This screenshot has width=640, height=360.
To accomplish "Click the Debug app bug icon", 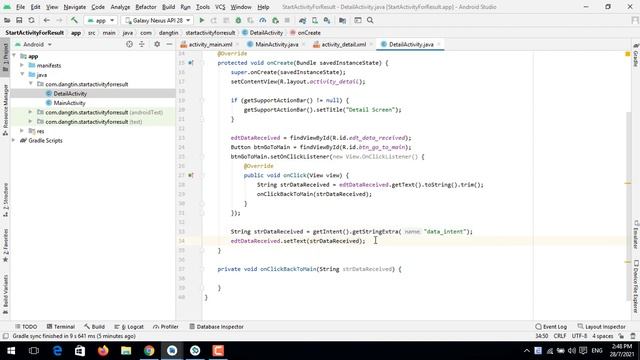I will click(x=238, y=20).
